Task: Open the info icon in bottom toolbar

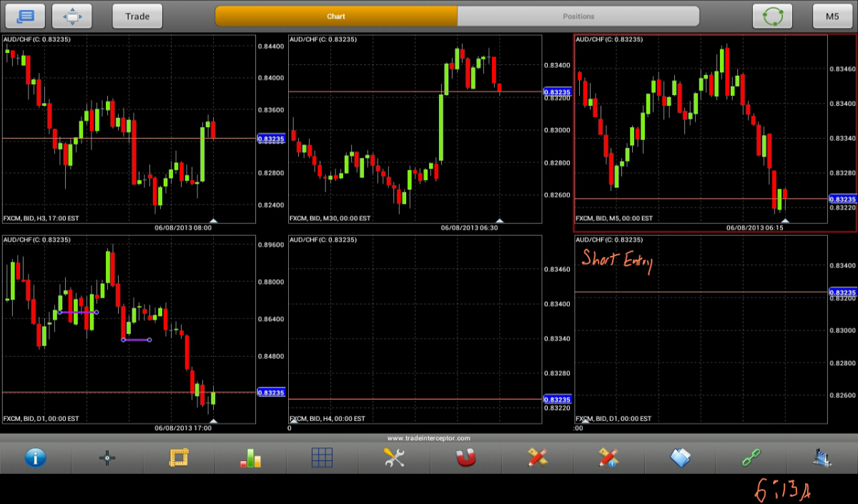Action: coord(36,458)
